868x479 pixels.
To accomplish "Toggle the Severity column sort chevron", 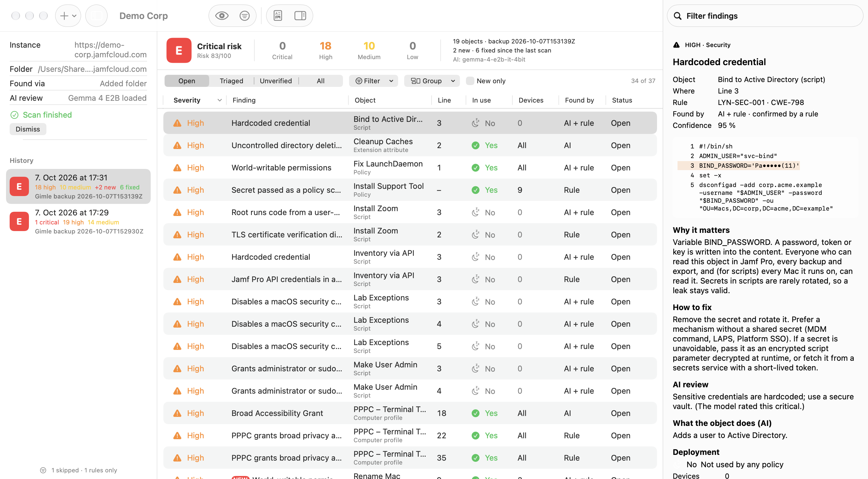I will pos(220,100).
